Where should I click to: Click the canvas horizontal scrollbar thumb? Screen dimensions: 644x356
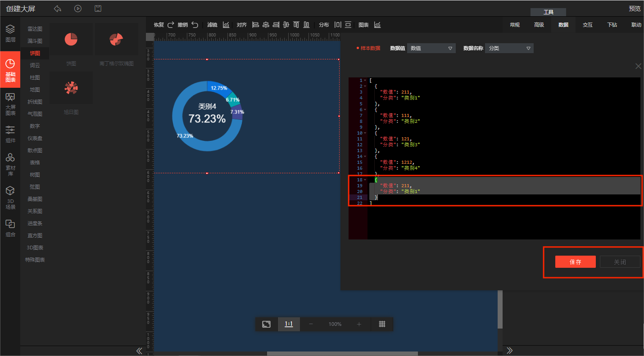pos(342,353)
